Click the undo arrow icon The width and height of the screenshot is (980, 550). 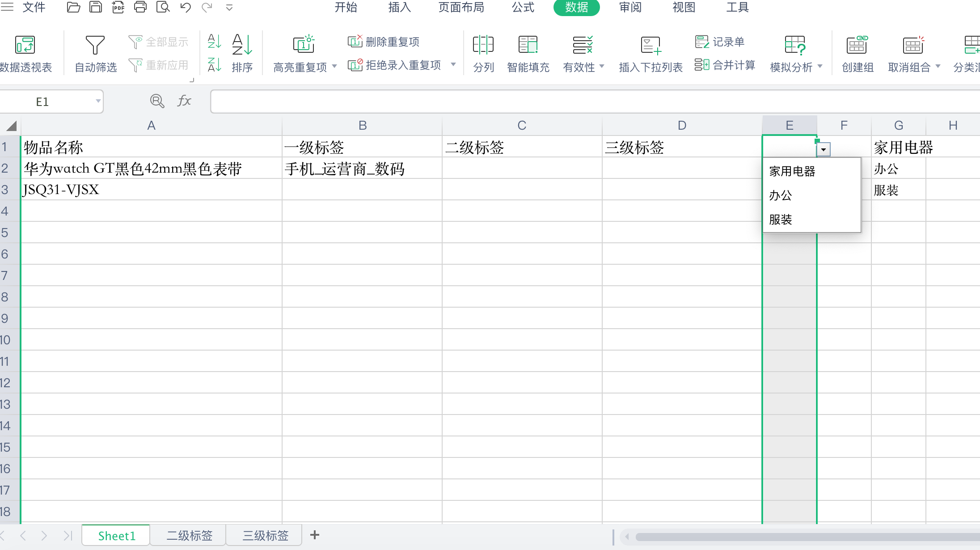(185, 7)
